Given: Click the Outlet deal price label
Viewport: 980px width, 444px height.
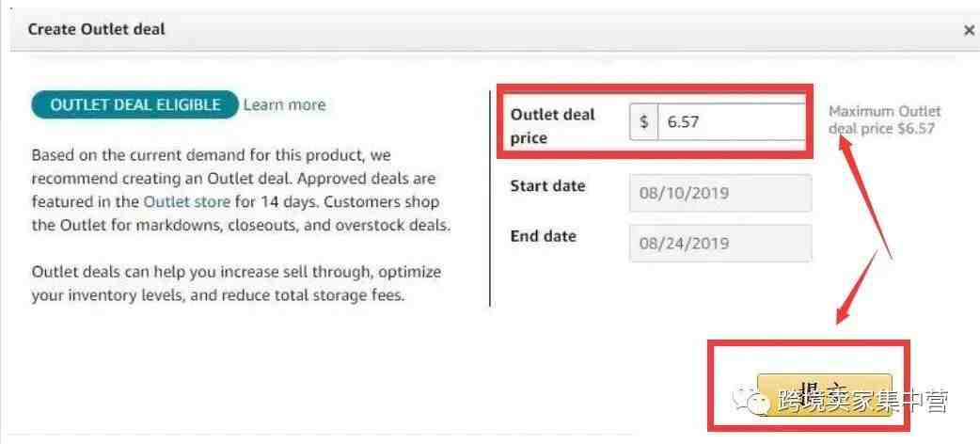Looking at the screenshot, I should click(x=552, y=126).
